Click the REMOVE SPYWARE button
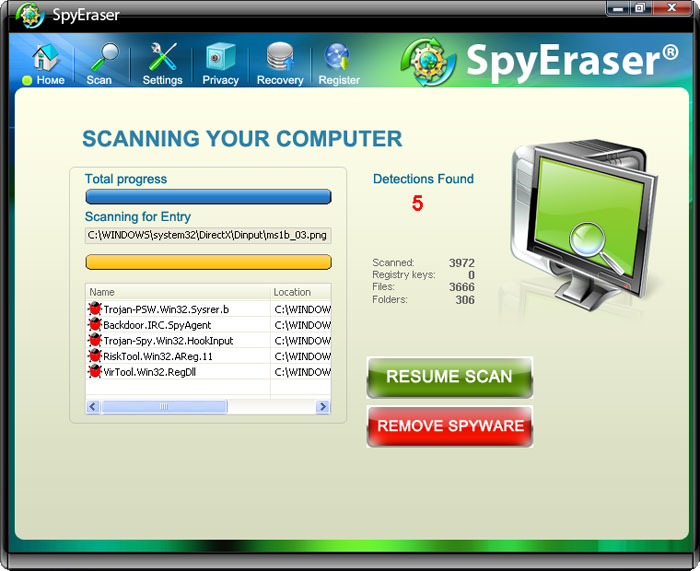The height and width of the screenshot is (571, 700). tap(450, 426)
